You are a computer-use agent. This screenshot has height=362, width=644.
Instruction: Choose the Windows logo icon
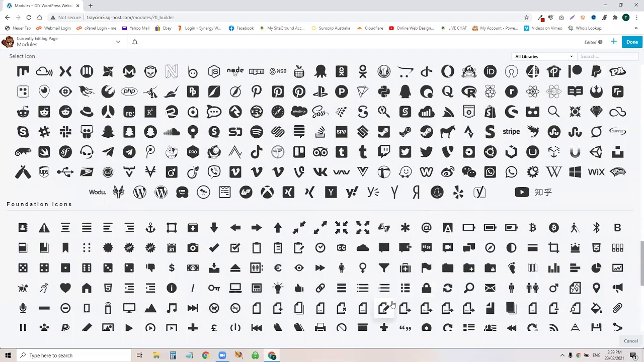coord(575,172)
